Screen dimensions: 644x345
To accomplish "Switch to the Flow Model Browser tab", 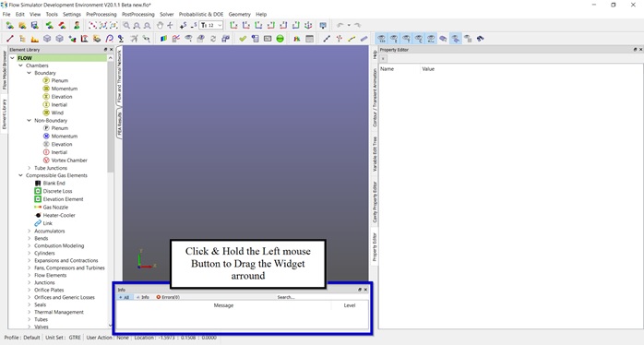I will 4,71.
